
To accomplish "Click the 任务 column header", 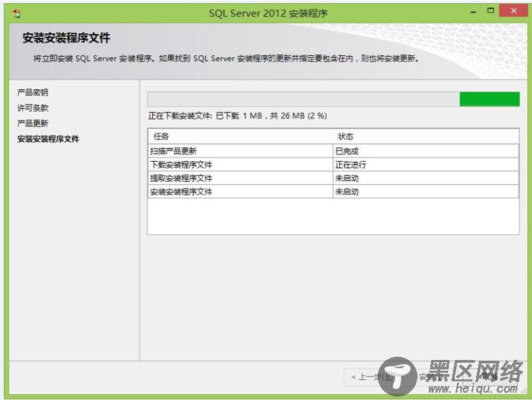I will (240, 136).
